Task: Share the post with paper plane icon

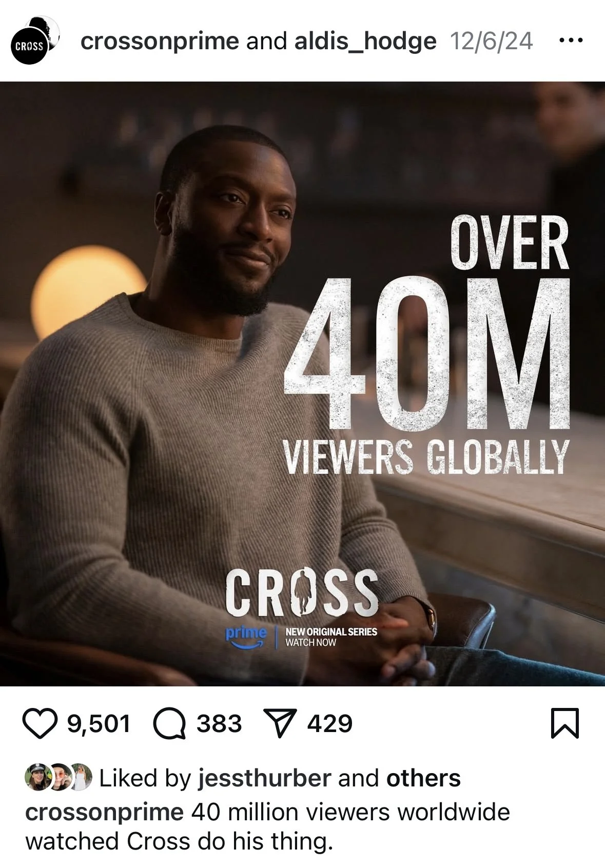Action: (x=280, y=724)
